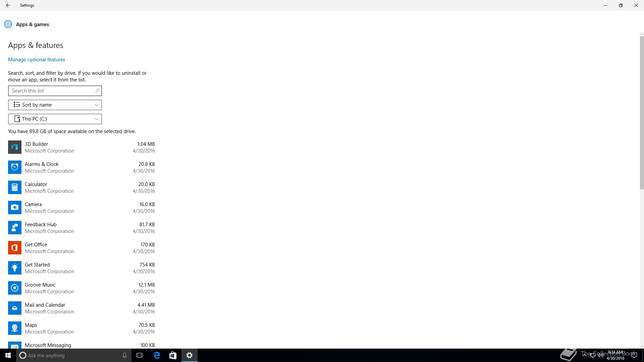Click the settings gear beside Apps & games
The height and width of the screenshot is (362, 644).
(x=8, y=24)
